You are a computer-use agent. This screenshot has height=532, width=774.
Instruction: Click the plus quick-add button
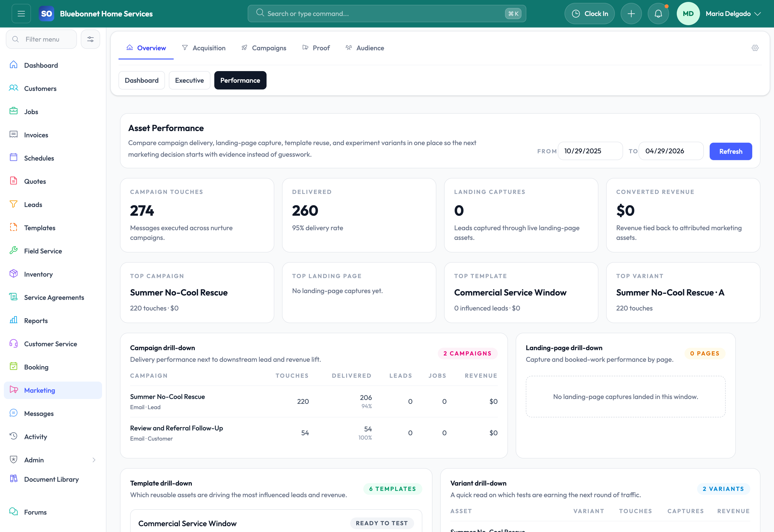(x=631, y=14)
